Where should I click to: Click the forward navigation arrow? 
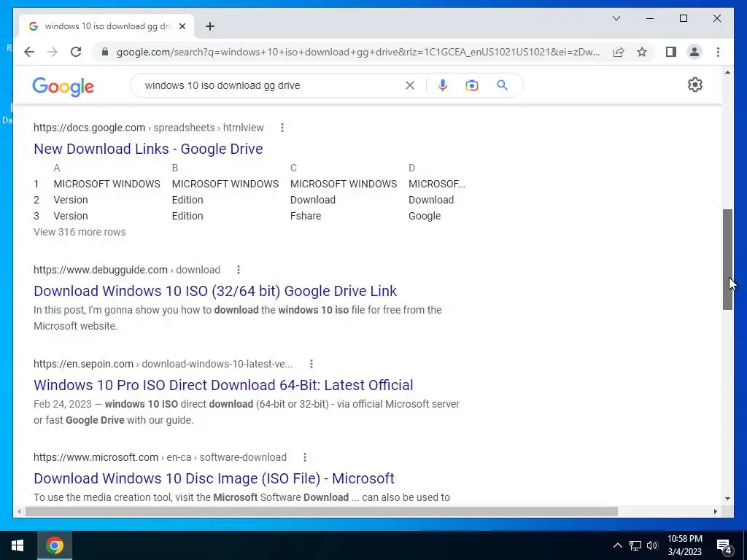(x=53, y=52)
